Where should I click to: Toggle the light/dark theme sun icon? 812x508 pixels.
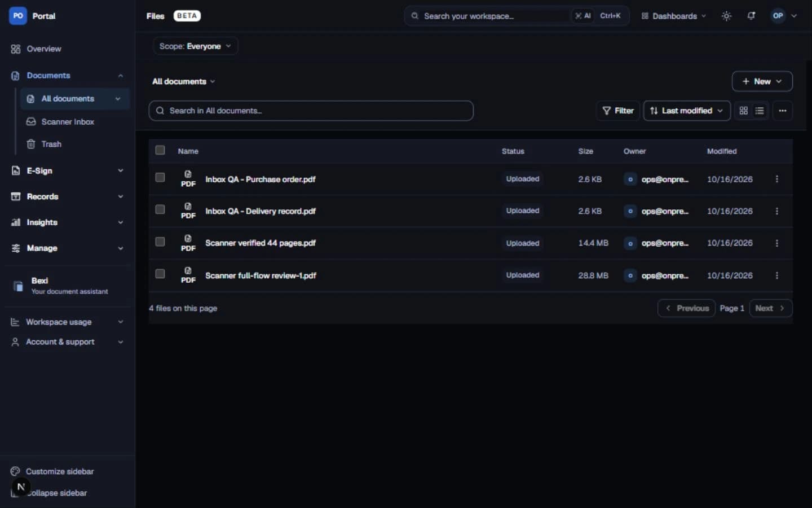(x=726, y=16)
